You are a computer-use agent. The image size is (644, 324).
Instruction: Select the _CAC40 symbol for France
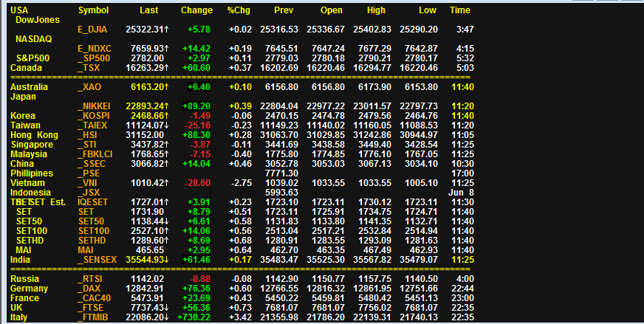point(94,298)
